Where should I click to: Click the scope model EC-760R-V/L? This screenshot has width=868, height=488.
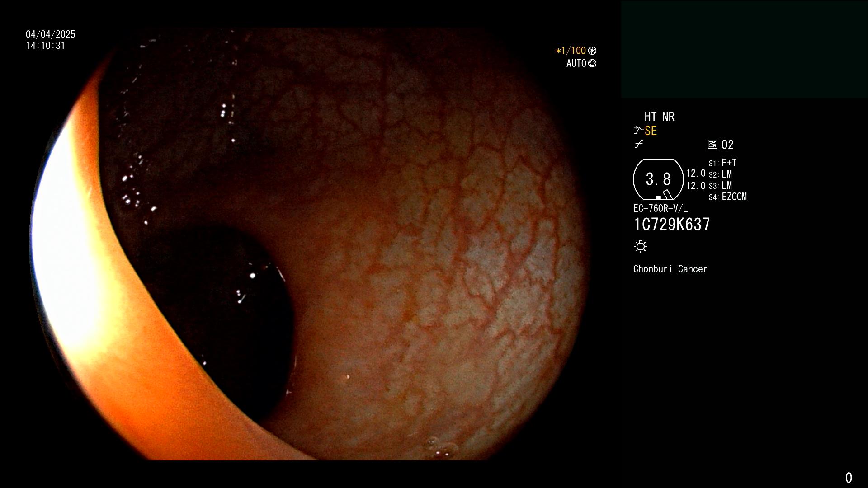(660, 208)
